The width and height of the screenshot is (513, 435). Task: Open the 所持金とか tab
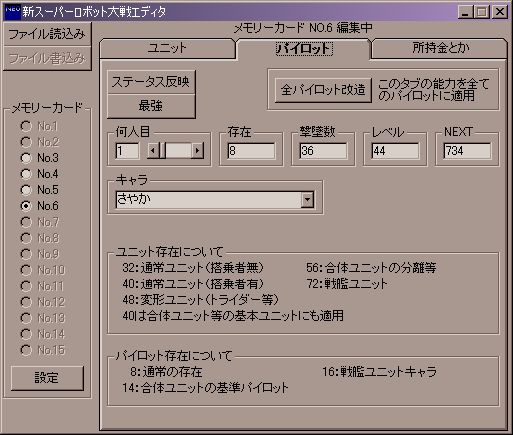tap(440, 48)
